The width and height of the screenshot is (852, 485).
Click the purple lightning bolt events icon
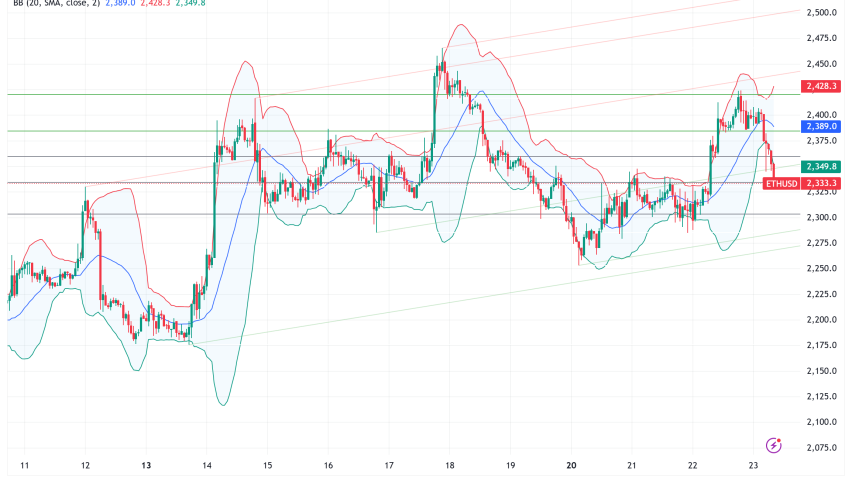click(x=772, y=444)
